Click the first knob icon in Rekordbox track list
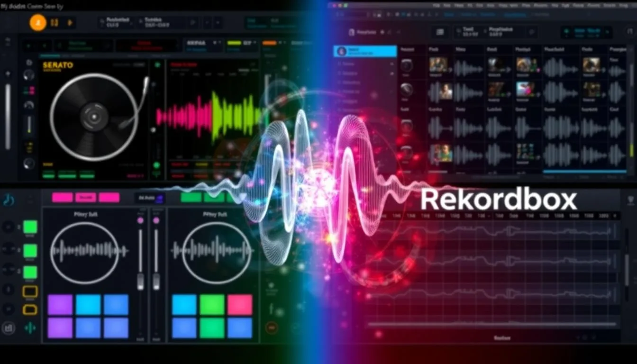Screen dimensions: 637x364 406,65
